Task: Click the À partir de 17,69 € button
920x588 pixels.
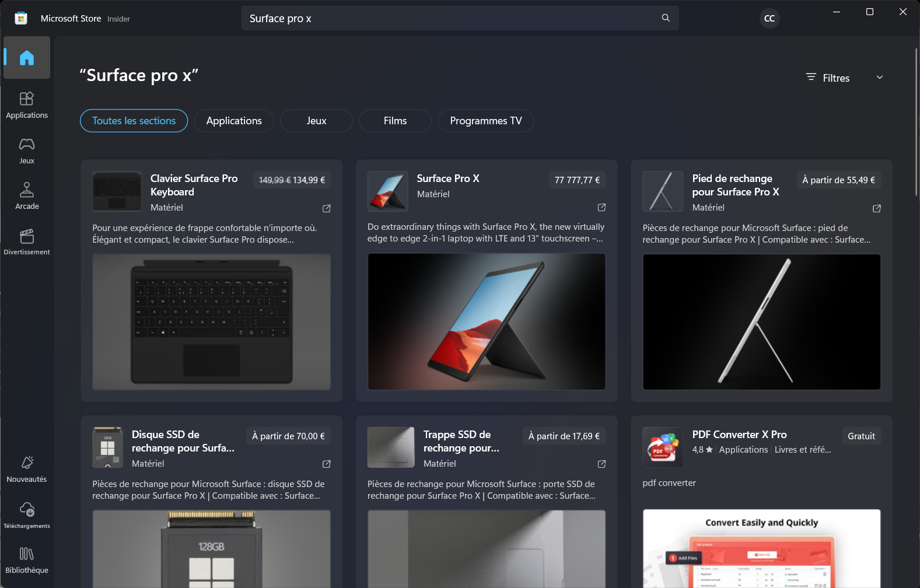Action: pos(564,436)
